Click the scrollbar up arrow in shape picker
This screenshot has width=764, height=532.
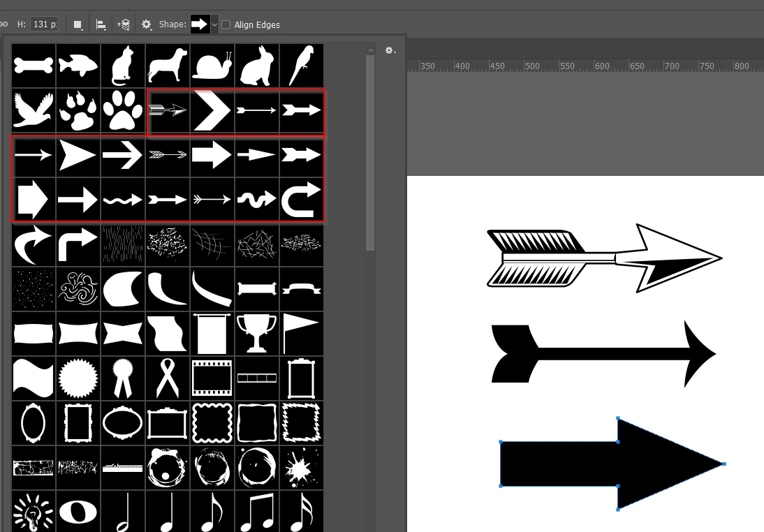click(370, 50)
